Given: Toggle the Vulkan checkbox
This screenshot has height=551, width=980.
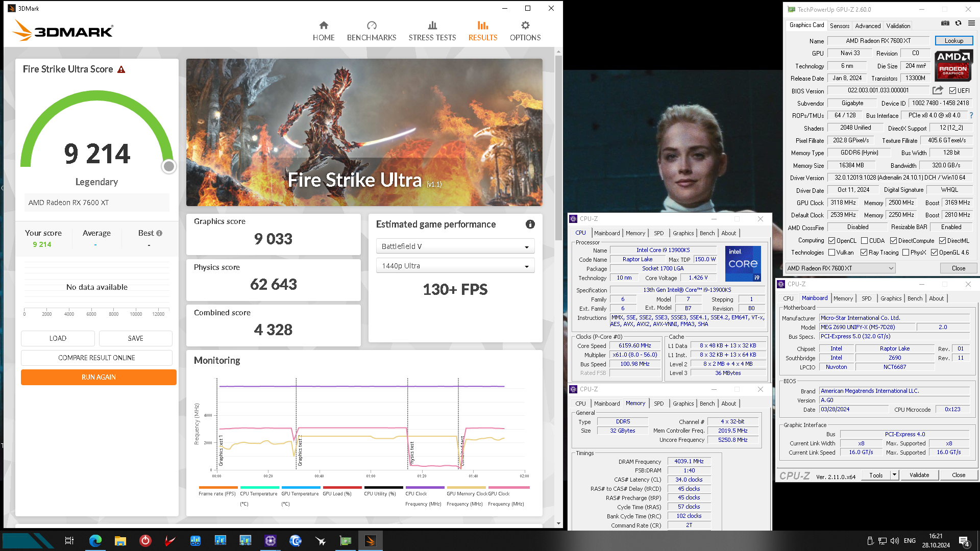Looking at the screenshot, I should (x=831, y=253).
